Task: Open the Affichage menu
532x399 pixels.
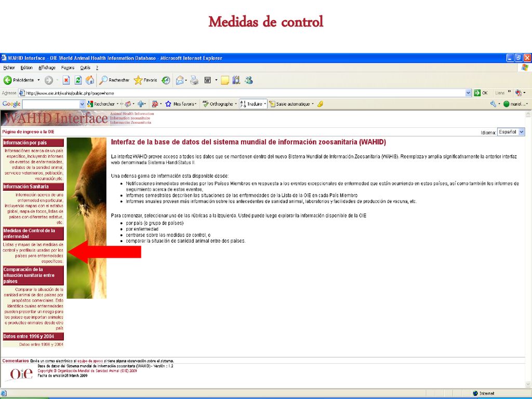Action: point(47,68)
